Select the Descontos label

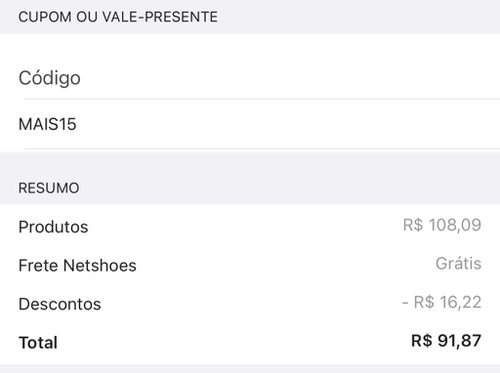click(x=60, y=304)
